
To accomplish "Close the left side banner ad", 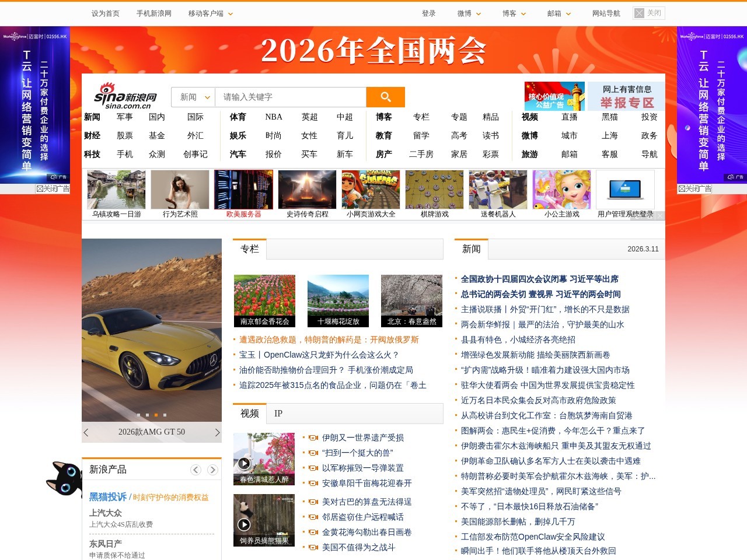I will [53, 189].
